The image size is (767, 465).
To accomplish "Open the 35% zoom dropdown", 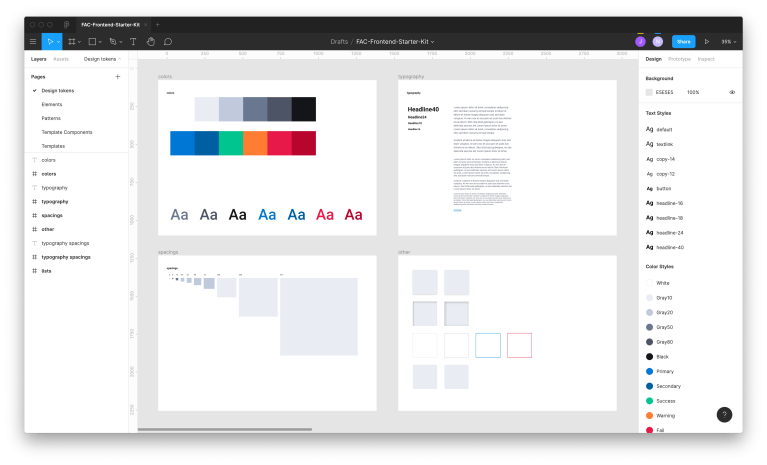I will click(x=728, y=42).
